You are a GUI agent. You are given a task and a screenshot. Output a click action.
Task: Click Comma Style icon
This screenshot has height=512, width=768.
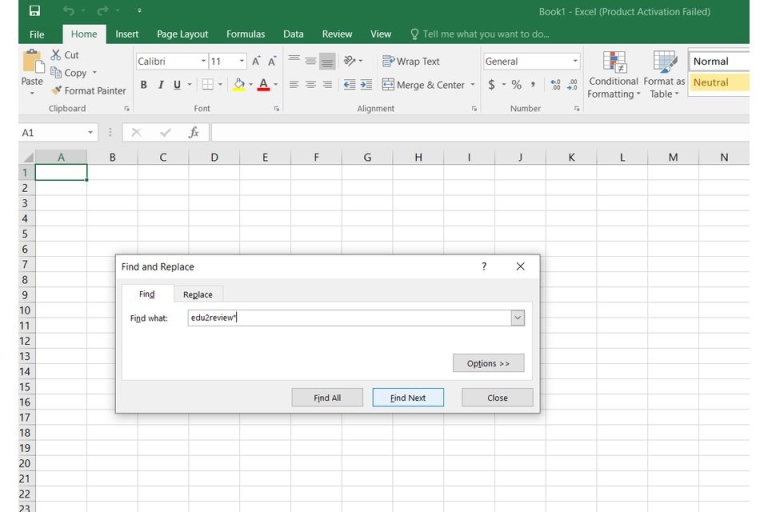coord(533,85)
